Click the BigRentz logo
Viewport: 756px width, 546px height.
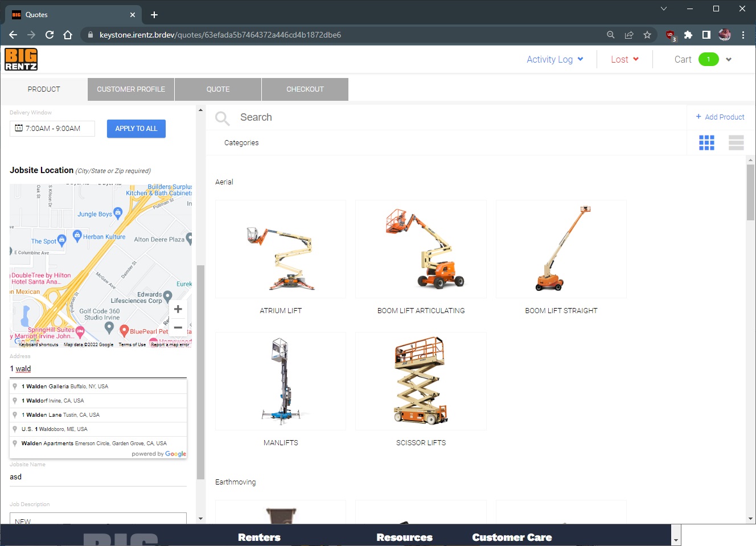[x=21, y=59]
